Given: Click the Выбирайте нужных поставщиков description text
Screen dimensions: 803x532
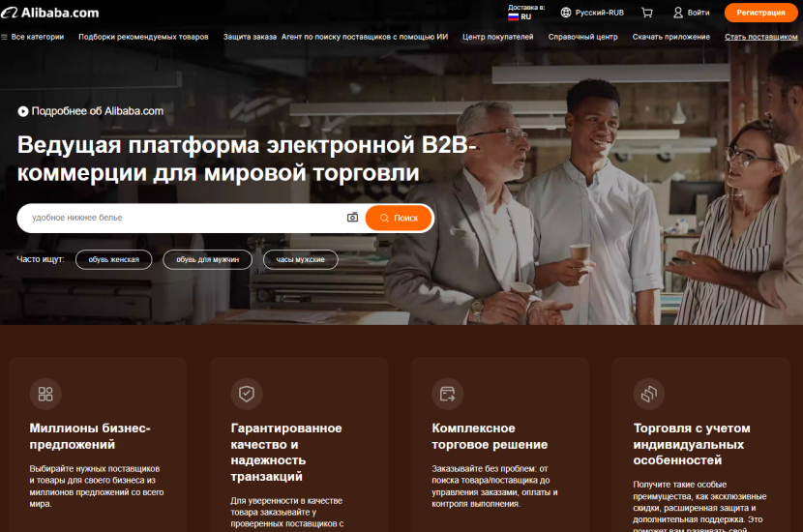Looking at the screenshot, I should click(97, 487).
